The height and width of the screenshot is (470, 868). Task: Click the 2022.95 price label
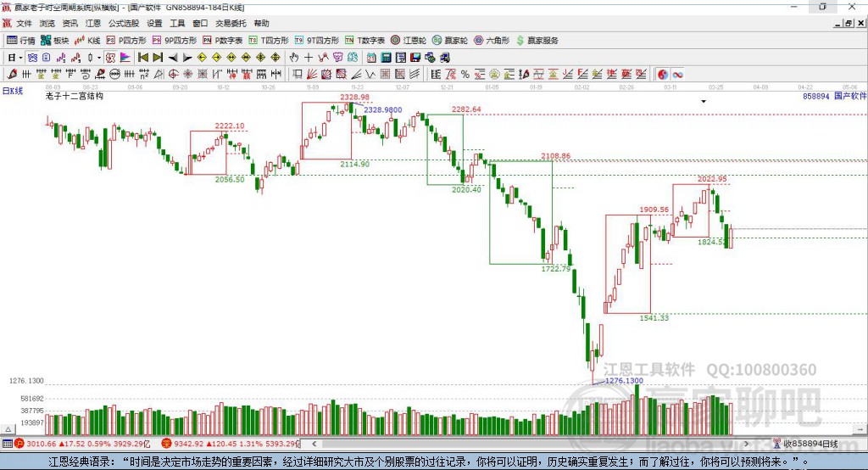pyautogui.click(x=712, y=178)
